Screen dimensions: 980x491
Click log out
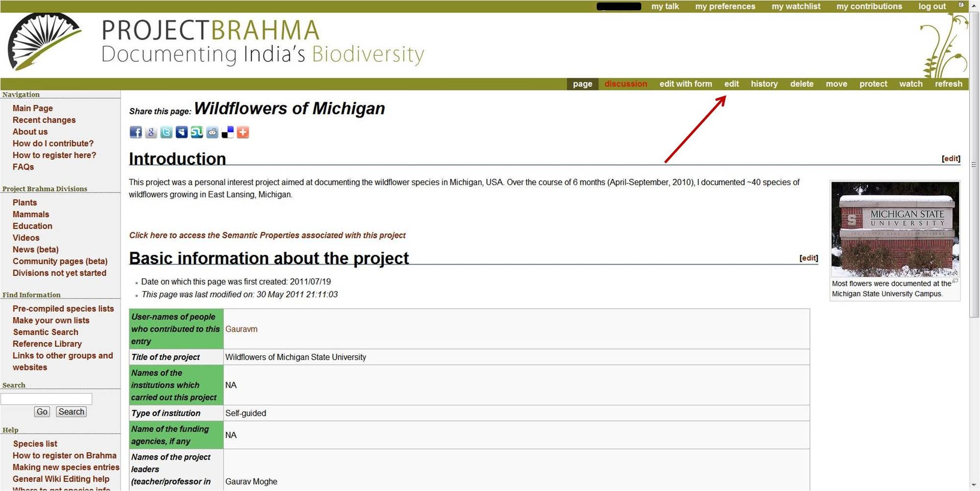pos(932,6)
